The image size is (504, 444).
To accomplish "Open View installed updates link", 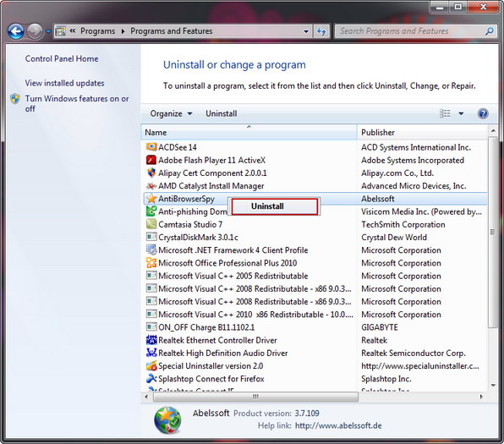I will point(64,83).
